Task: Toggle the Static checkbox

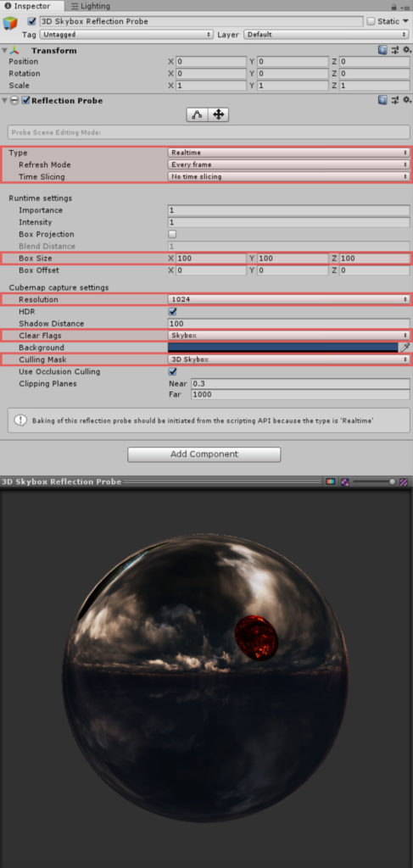Action: tap(371, 21)
